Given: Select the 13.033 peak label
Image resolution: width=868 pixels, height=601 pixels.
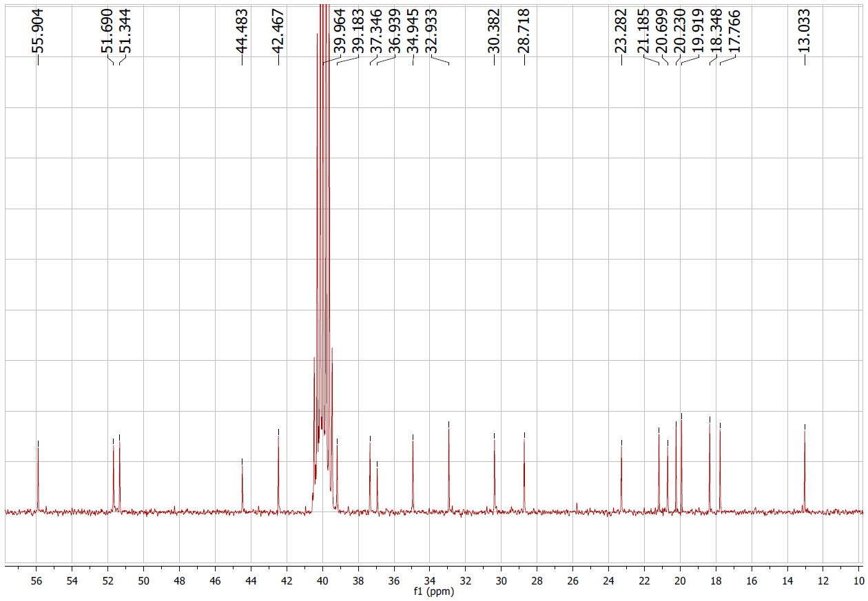Looking at the screenshot, I should (x=804, y=31).
